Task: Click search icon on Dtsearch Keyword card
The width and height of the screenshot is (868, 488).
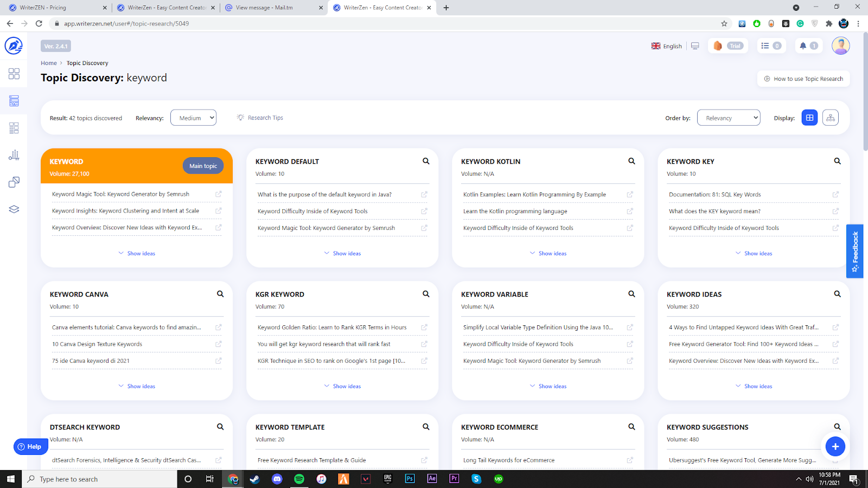Action: point(220,427)
